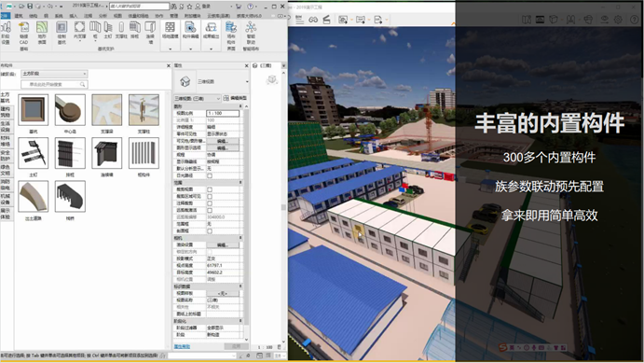Open the 土方阶段 phase dropdown
Viewport: 644px width, 363px height.
point(54,74)
